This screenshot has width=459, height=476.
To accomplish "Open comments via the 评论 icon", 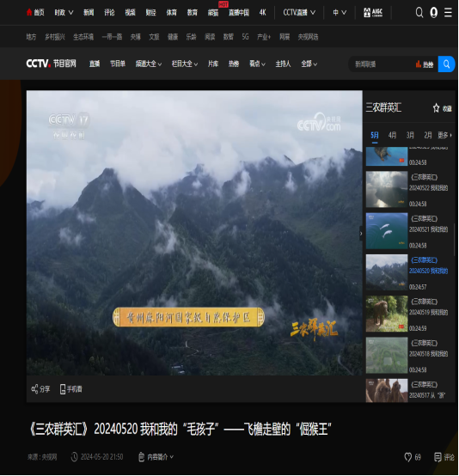I will (438, 457).
